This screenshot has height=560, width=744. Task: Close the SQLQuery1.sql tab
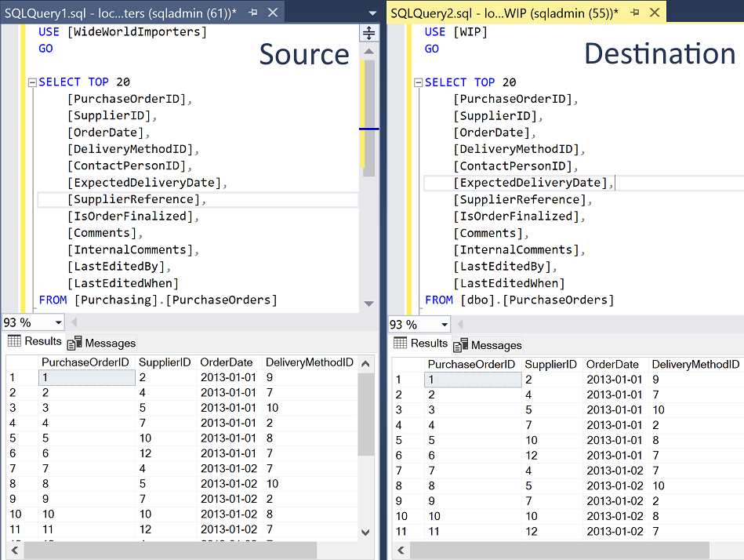(x=273, y=13)
